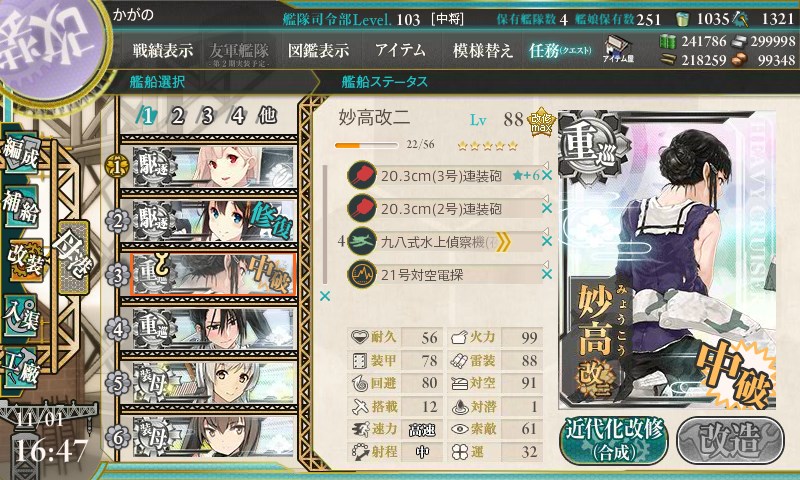Click the 母港 home port button

click(x=74, y=257)
